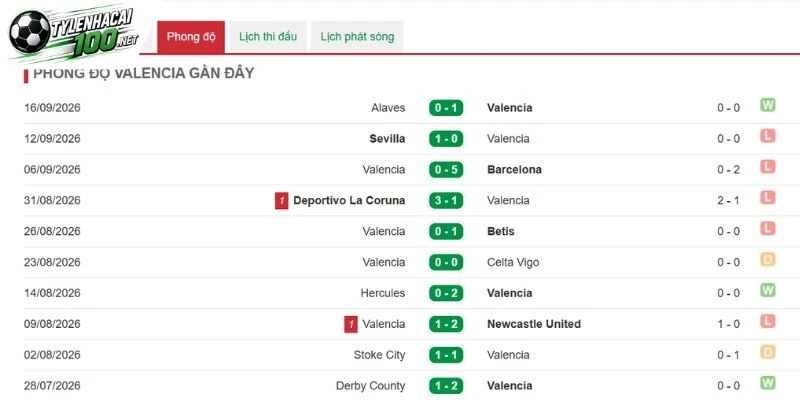Viewport: 800px width, 400px height.
Task: Open the Newcastle United team link
Action: 534,324
